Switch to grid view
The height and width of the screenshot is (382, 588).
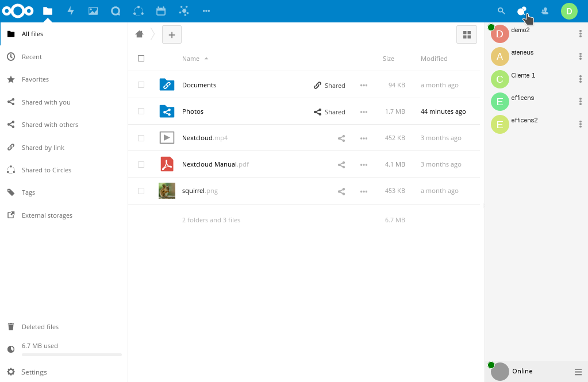coord(467,34)
